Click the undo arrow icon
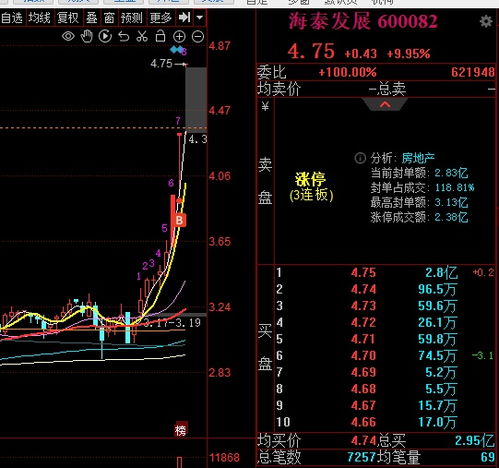The width and height of the screenshot is (499, 468). coord(124,36)
